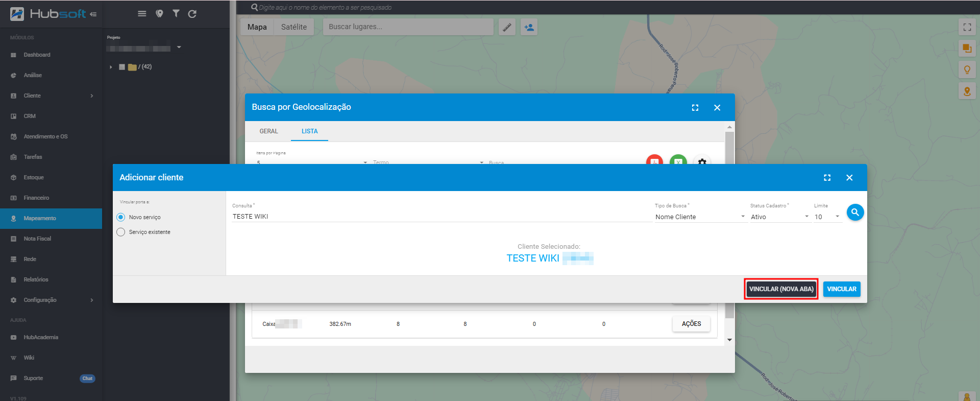Image resolution: width=980 pixels, height=401 pixels.
Task: Click the VINCULAR button
Action: tap(842, 289)
